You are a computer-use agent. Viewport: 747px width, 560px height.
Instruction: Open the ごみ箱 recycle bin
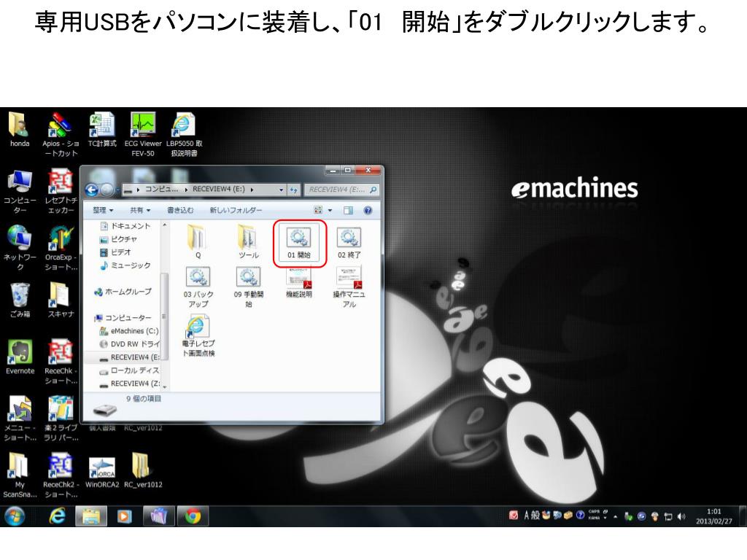pos(20,300)
